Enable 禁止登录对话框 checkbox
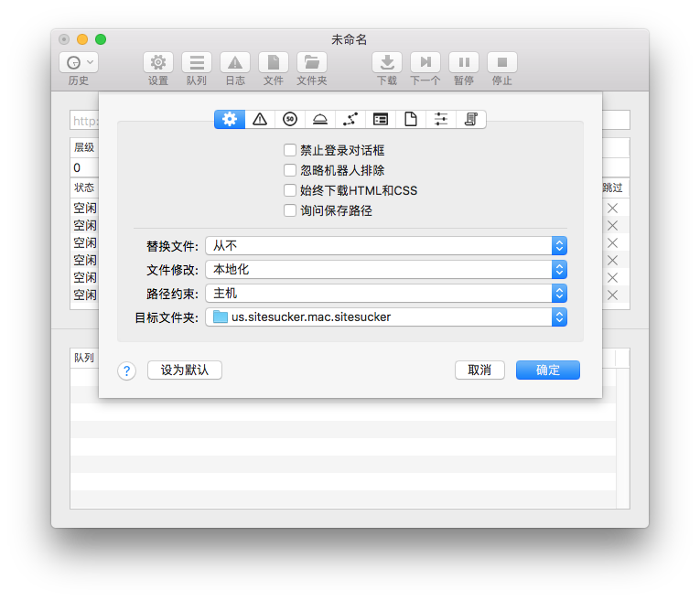700x601 pixels. pyautogui.click(x=290, y=150)
